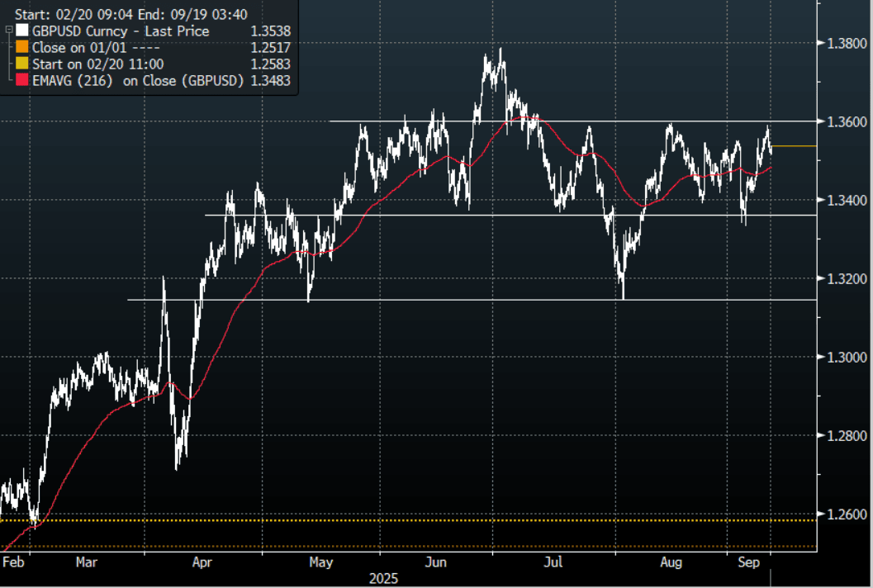Select the yellow dotted line just below 1.2600

[408, 520]
